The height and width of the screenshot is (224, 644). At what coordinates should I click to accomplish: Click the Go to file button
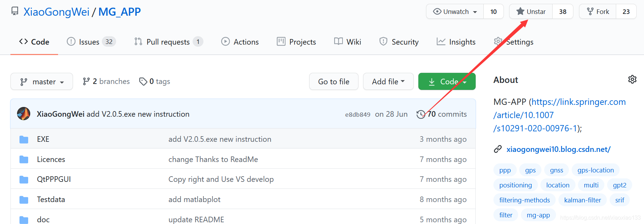pyautogui.click(x=334, y=82)
